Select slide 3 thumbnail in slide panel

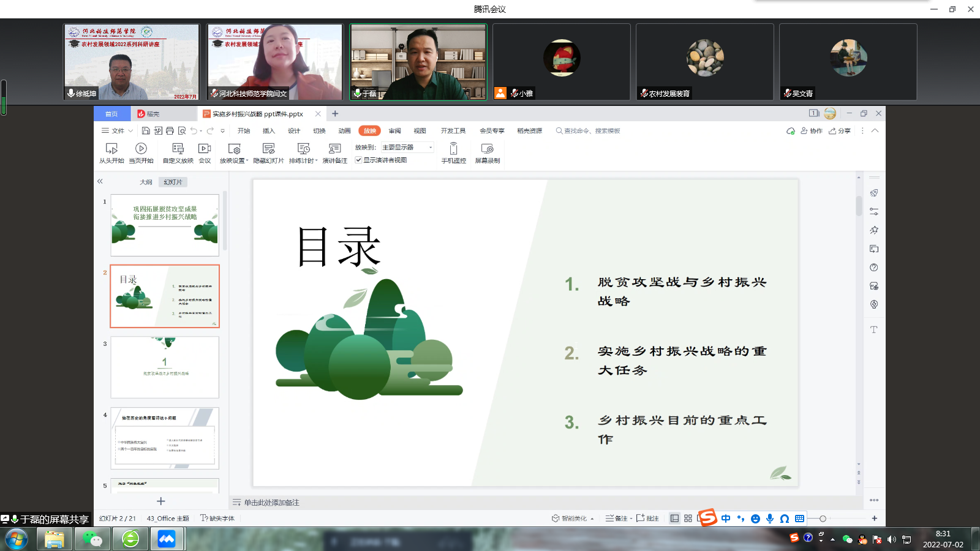point(165,367)
